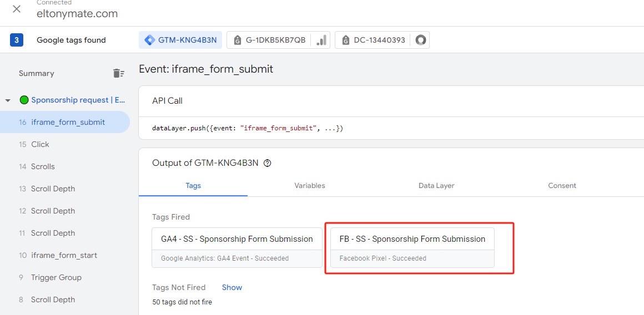
Task: Click the blue tag count badge
Action: [x=17, y=40]
